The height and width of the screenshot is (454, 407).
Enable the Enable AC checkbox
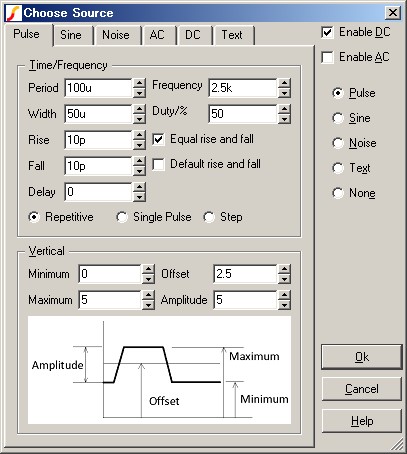pos(327,57)
